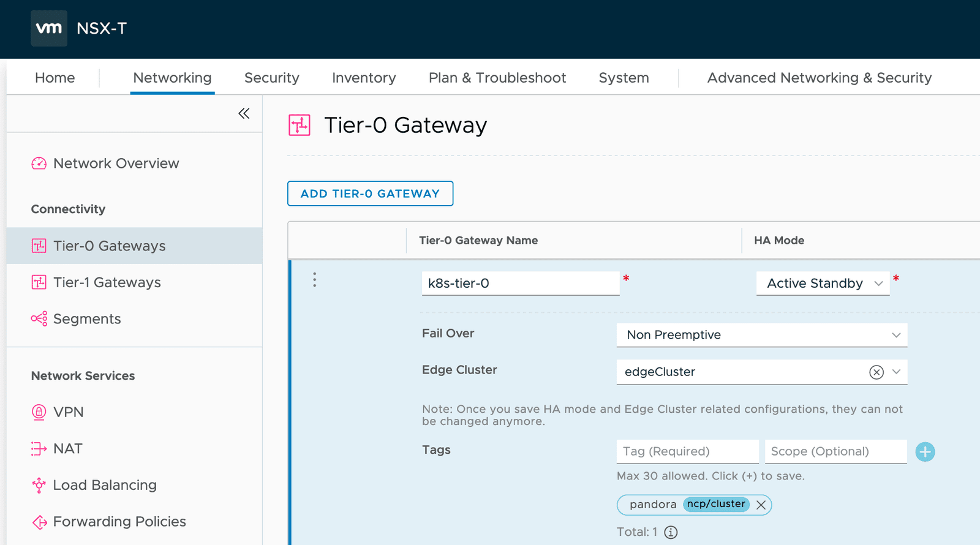Remove the pandora ncp/cluster tag
Screen dimensions: 980x545
point(761,505)
